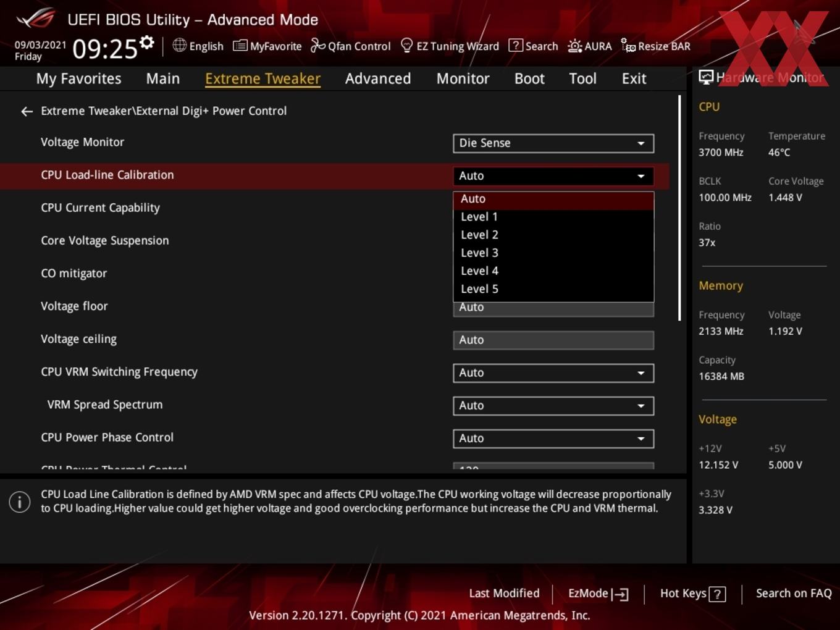Open the VRM Spread Spectrum dropdown
Image resolution: width=840 pixels, height=630 pixels.
pos(553,406)
